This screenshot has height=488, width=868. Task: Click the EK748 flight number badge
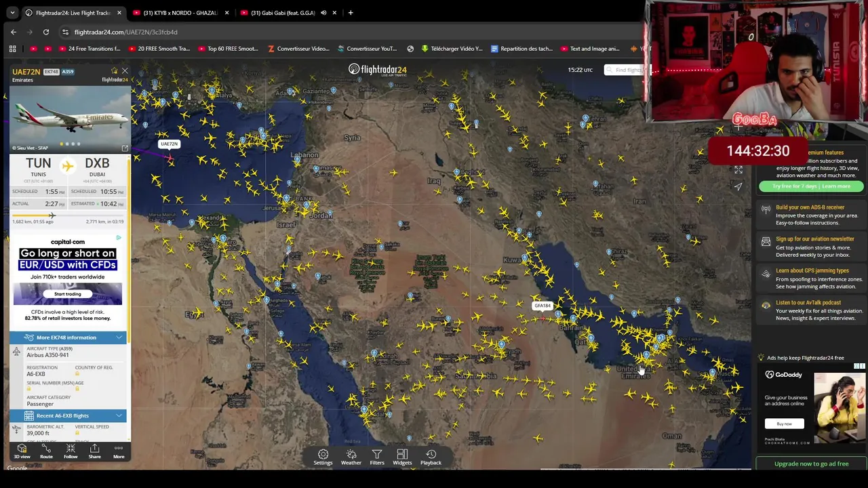(52, 71)
